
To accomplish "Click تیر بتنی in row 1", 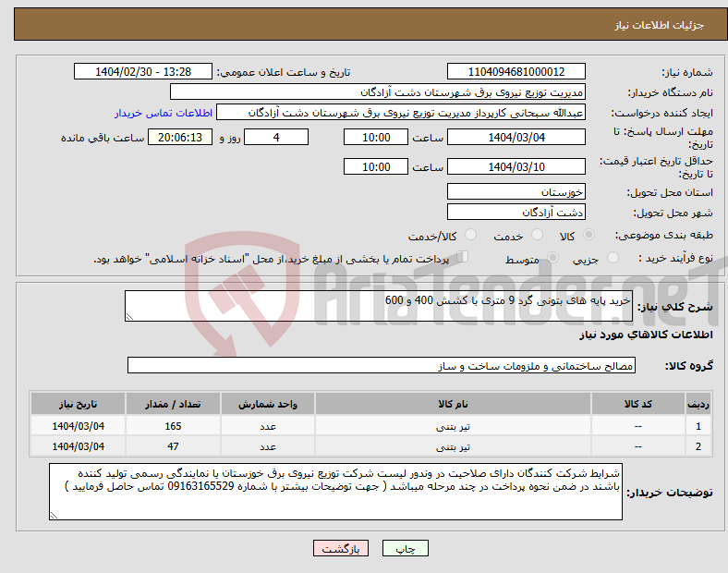I will pyautogui.click(x=453, y=426).
